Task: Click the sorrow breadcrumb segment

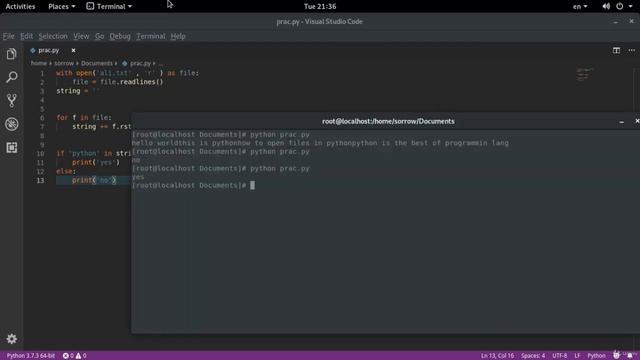Action: coord(64,63)
